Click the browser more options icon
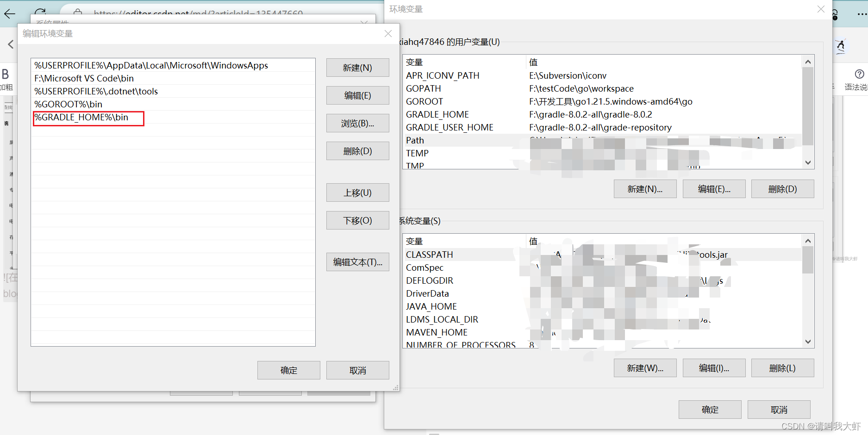 862,14
